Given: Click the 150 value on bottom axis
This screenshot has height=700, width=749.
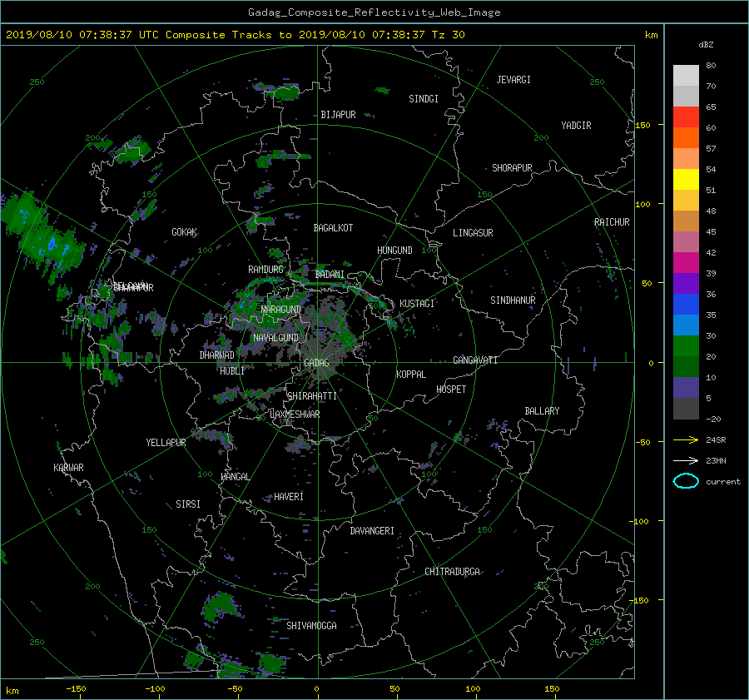Looking at the screenshot, I should coord(552,688).
